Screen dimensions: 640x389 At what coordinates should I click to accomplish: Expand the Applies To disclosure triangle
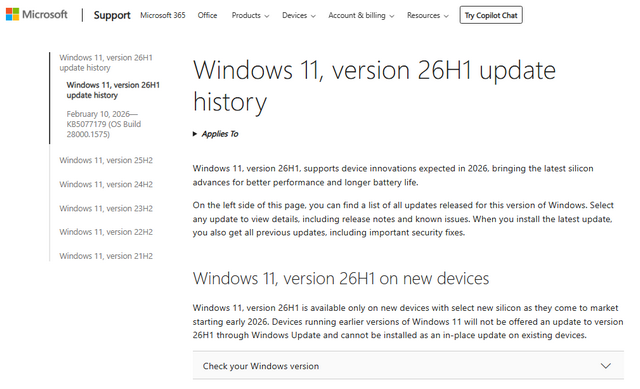(x=216, y=134)
